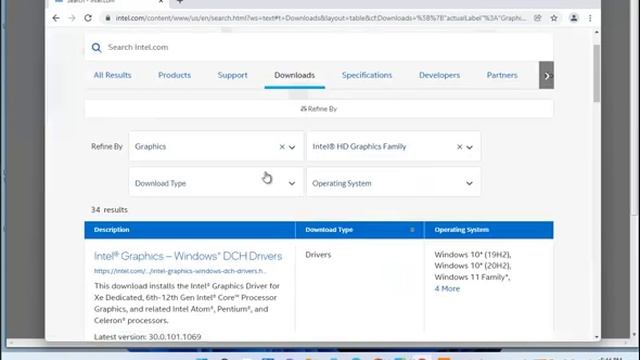This screenshot has height=360, width=640.
Task: Bookmark page with the star icon
Action: [x=554, y=18]
